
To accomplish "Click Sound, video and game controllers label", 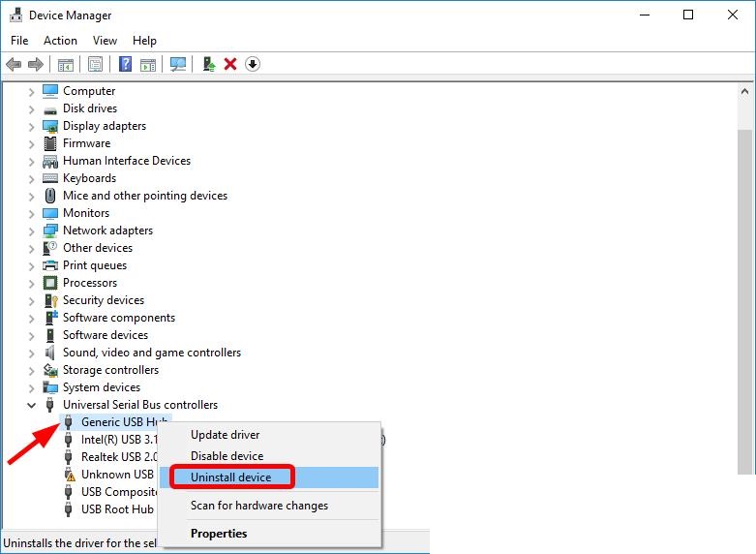I will [x=151, y=353].
